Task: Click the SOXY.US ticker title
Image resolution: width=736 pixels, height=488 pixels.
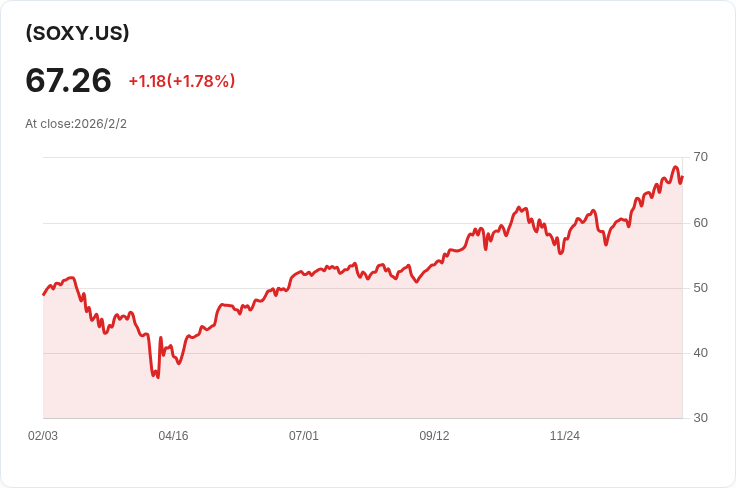Action: [77, 33]
